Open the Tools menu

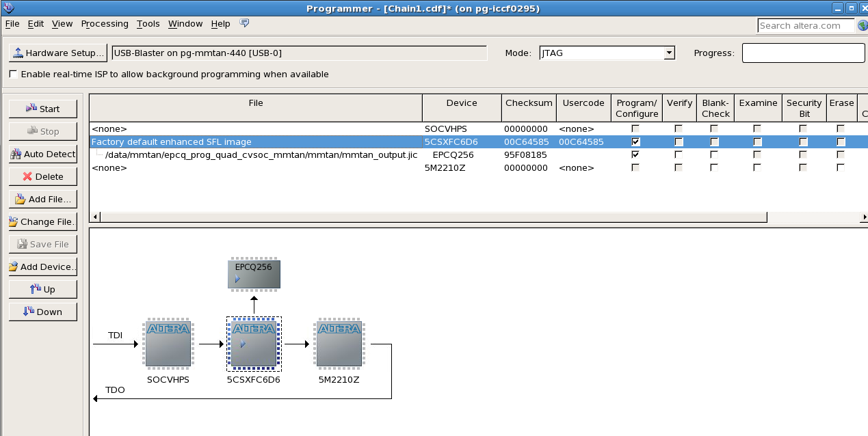pos(148,23)
